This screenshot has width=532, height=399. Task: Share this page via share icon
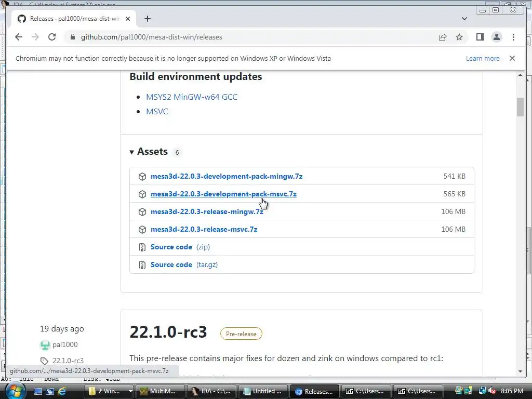click(x=443, y=37)
